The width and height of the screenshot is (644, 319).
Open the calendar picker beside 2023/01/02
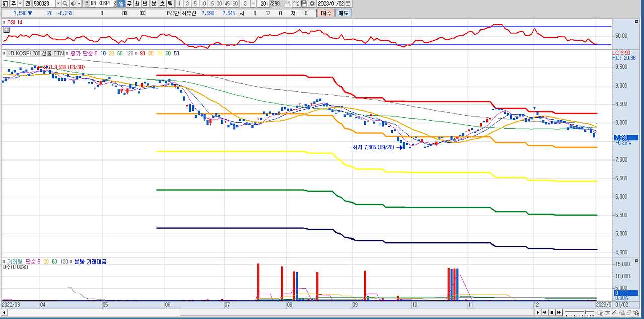coord(348,3)
